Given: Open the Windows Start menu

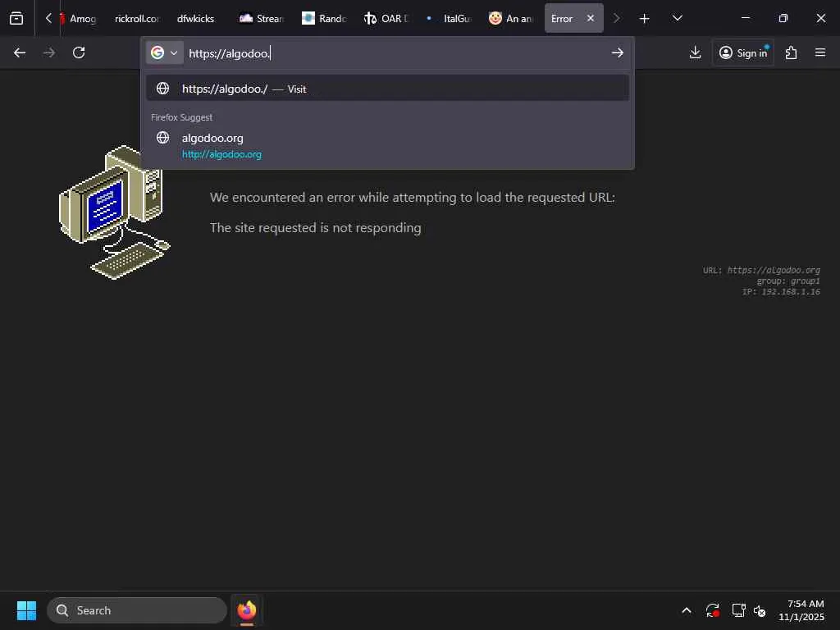Looking at the screenshot, I should click(x=27, y=610).
